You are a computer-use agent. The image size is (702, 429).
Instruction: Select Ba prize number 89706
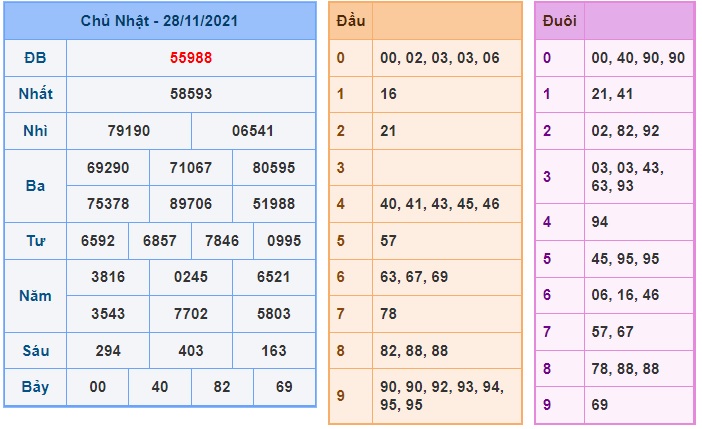191,204
